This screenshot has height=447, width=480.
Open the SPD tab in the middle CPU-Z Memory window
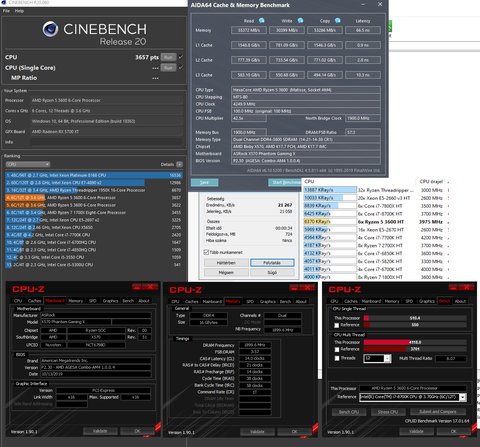pyautogui.click(x=250, y=301)
